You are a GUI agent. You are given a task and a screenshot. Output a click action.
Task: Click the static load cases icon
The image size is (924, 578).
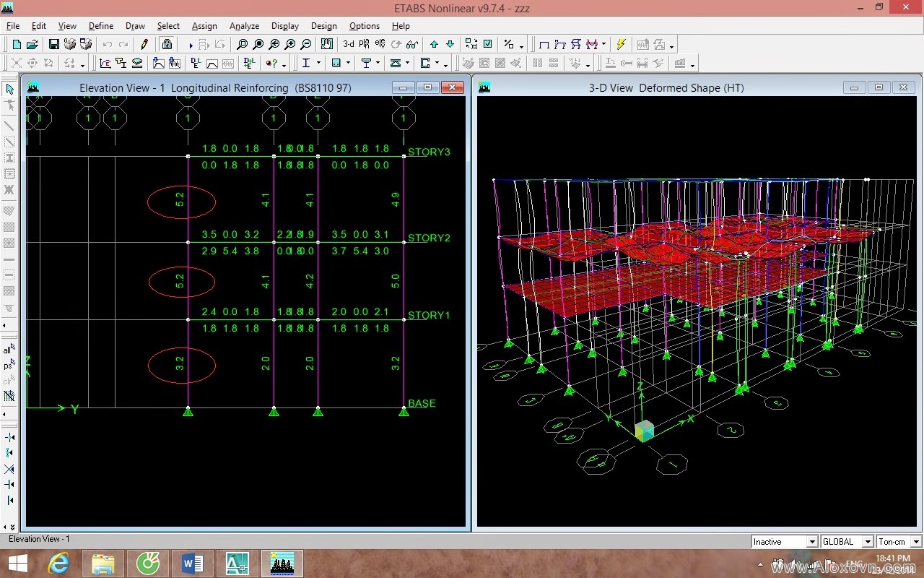click(196, 64)
